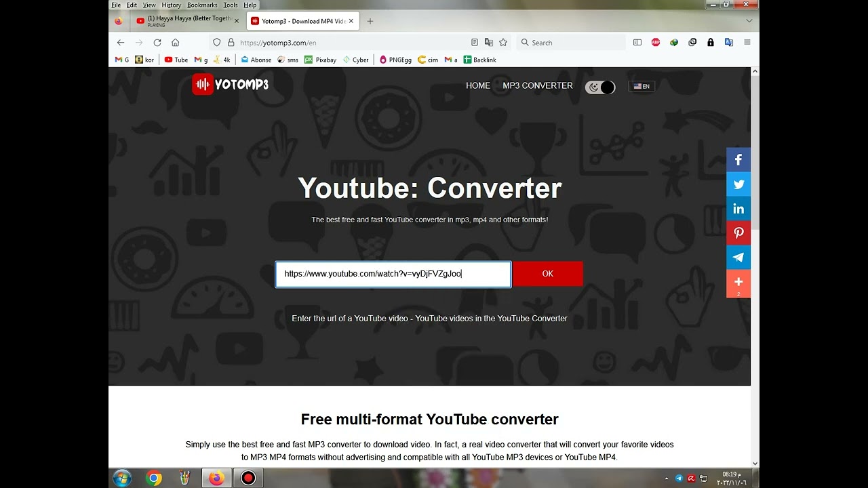Share page on Twitter
Image resolution: width=868 pixels, height=488 pixels.
pos(738,184)
